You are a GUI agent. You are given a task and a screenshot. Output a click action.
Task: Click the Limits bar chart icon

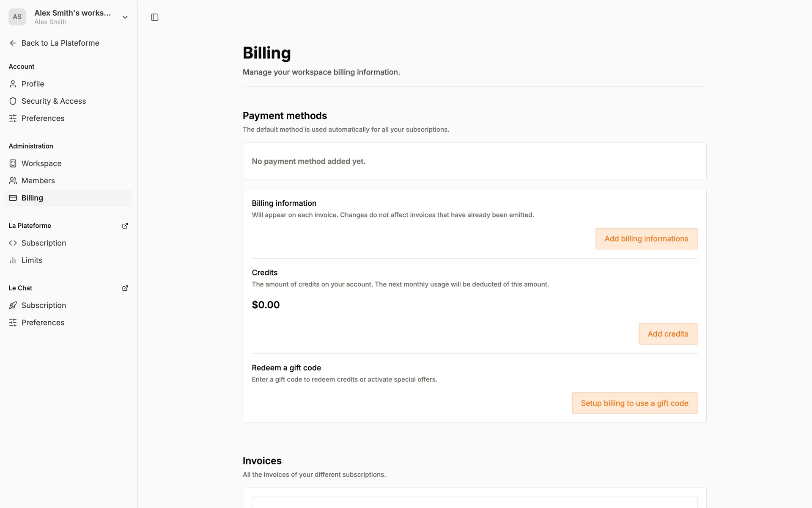13,260
